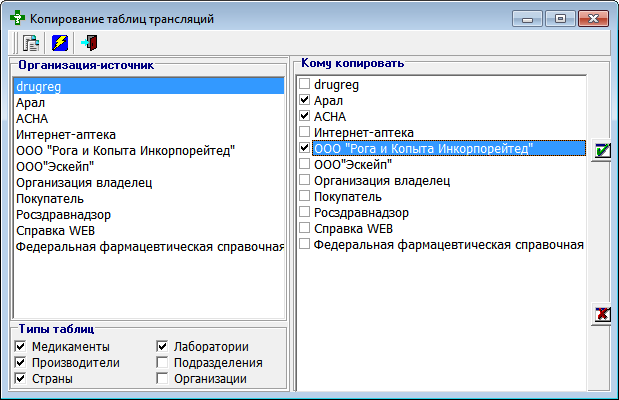The height and width of the screenshot is (400, 619).
Task: Toggle the drugreg checkbox in Кому копировать
Action: pos(304,84)
